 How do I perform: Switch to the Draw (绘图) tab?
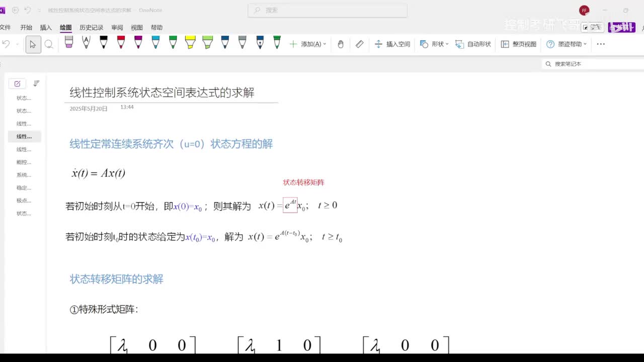point(65,28)
